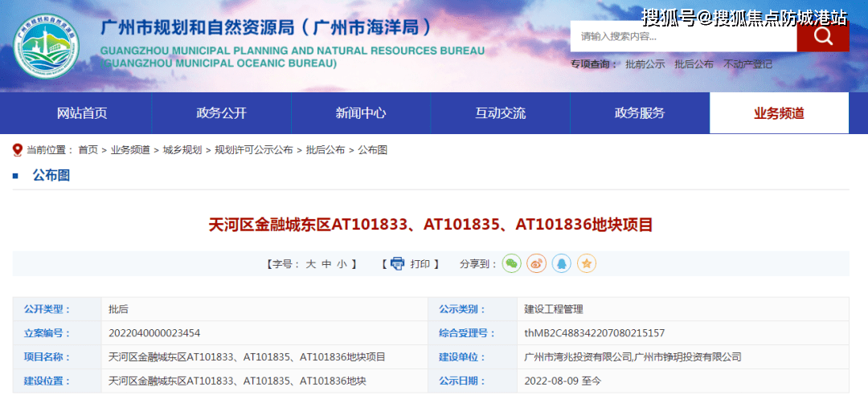Click the 立案编号 label cell

pyautogui.click(x=58, y=333)
